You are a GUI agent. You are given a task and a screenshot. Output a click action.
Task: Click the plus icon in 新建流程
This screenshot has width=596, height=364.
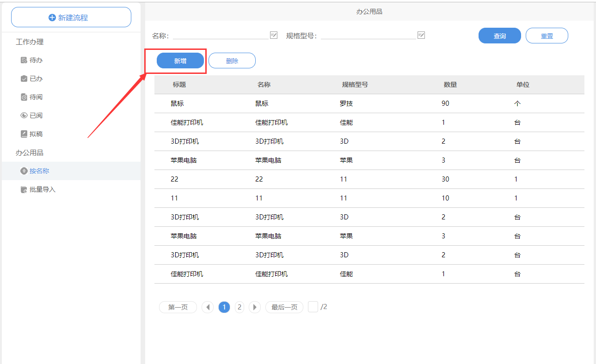point(52,18)
